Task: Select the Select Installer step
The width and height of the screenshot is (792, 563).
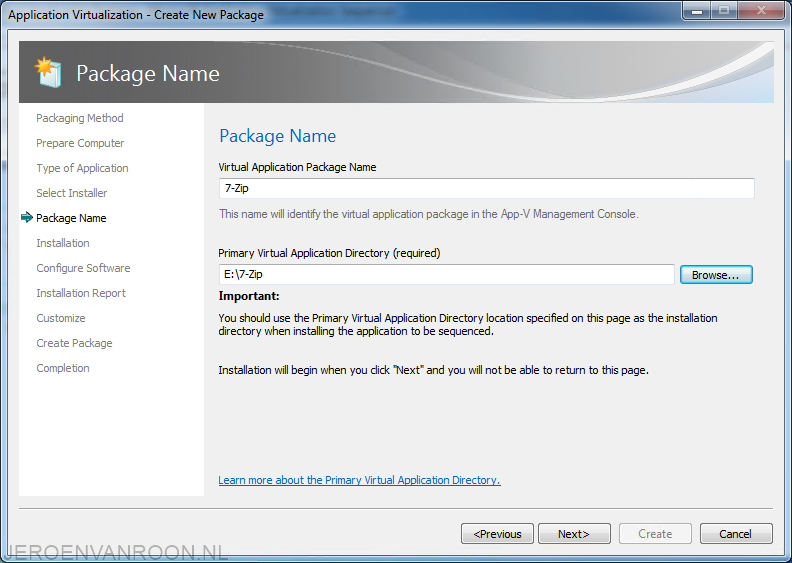Action: (x=72, y=193)
